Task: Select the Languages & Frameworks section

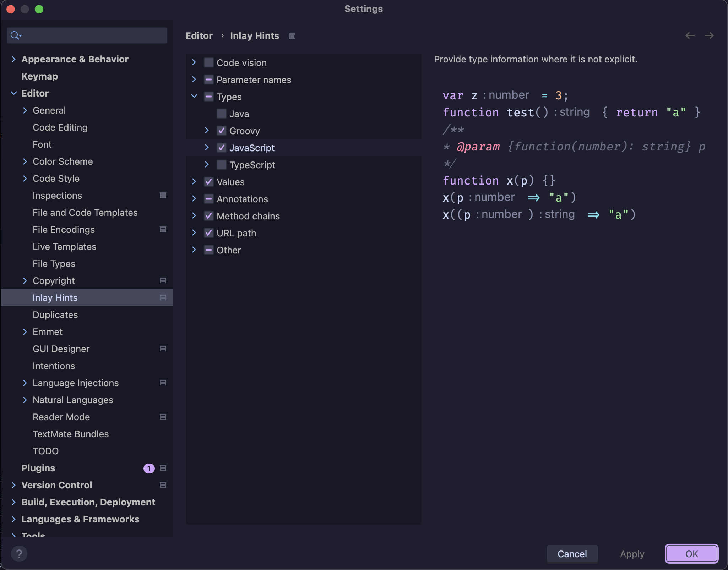Action: coord(80,519)
